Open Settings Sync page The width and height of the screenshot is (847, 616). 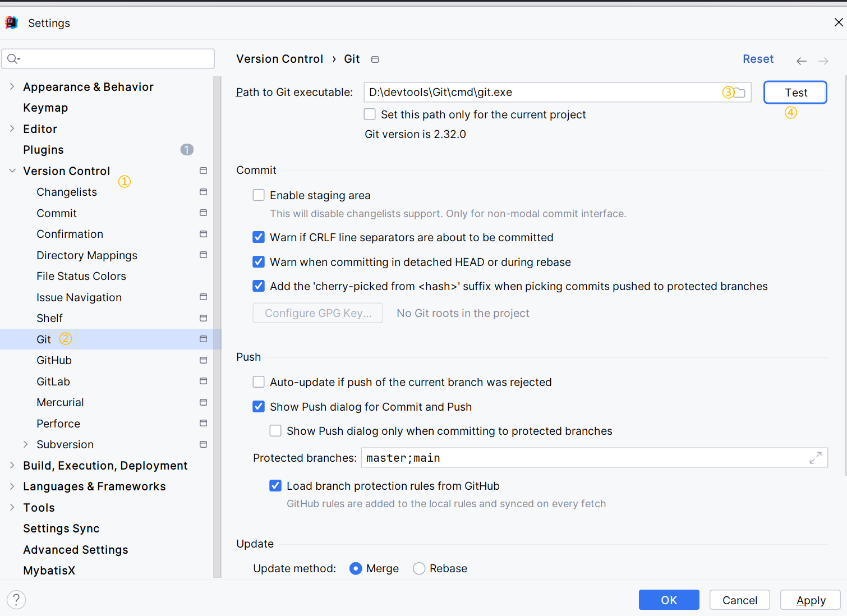[61, 528]
